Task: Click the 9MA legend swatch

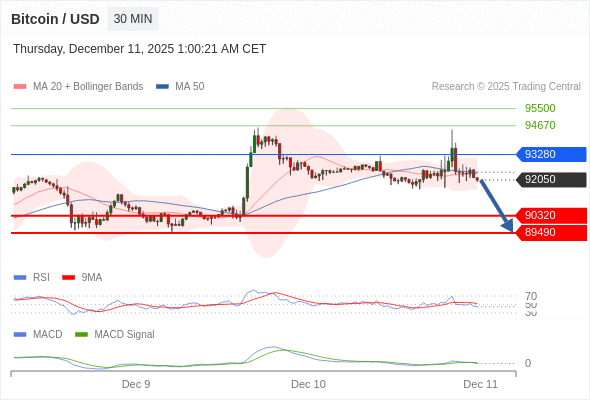Action: pos(68,278)
